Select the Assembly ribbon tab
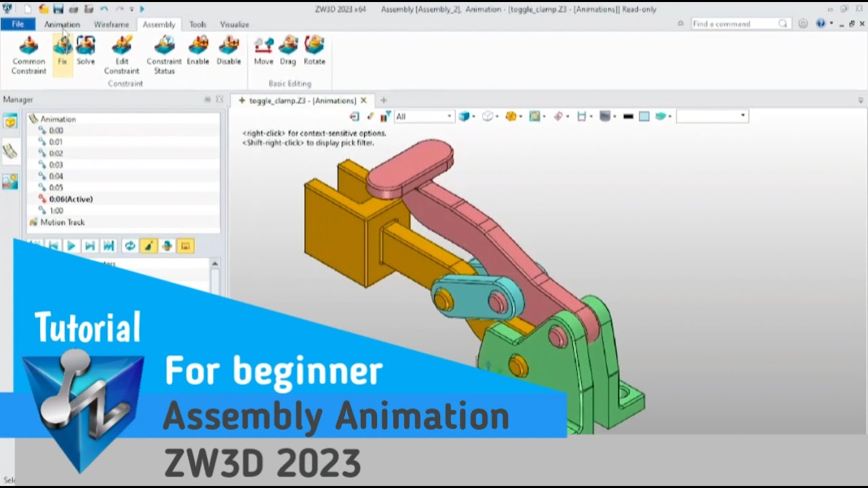 159,24
